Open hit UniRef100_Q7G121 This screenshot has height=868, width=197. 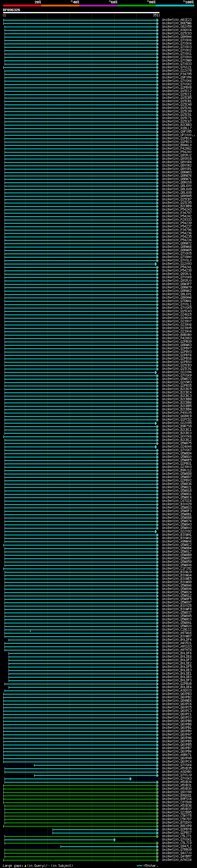[x=177, y=67]
